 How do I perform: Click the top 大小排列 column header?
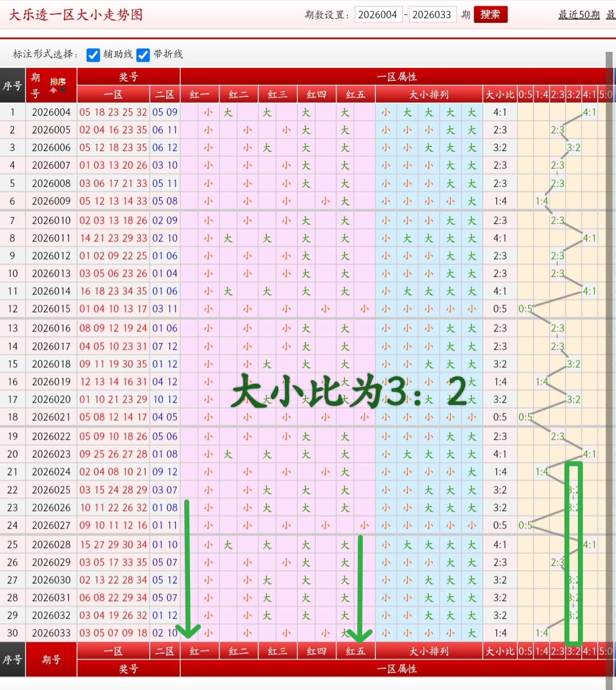[x=429, y=94]
